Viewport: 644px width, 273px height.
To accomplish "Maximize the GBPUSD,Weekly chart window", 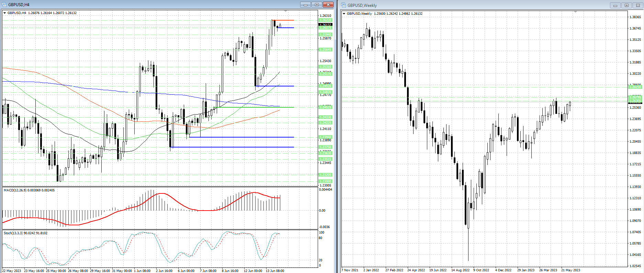I will click(x=626, y=5).
